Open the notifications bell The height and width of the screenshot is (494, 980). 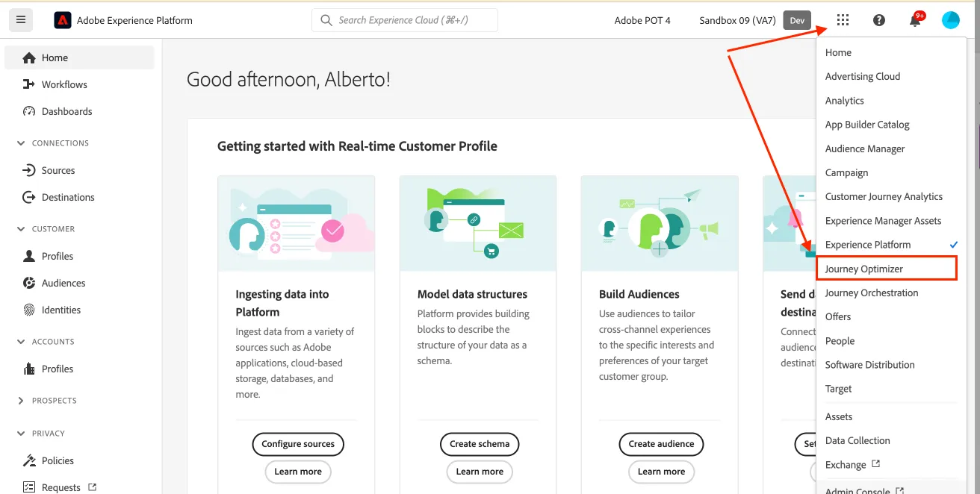[915, 20]
